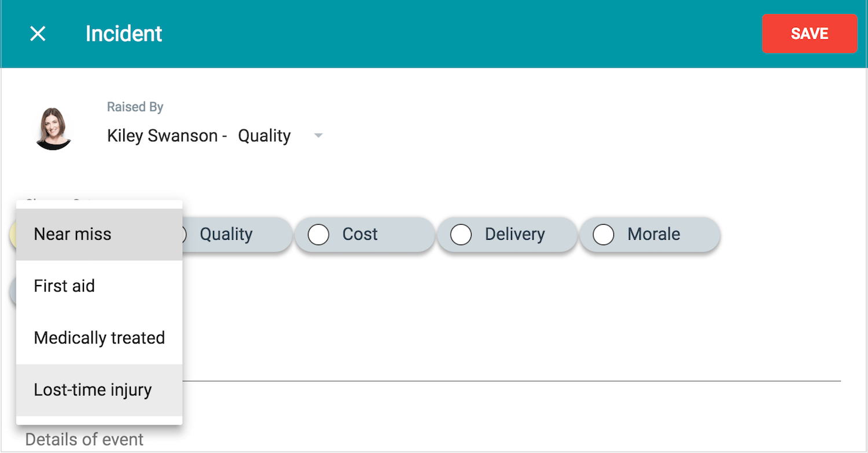Select the Cost category radio button

pyautogui.click(x=318, y=235)
